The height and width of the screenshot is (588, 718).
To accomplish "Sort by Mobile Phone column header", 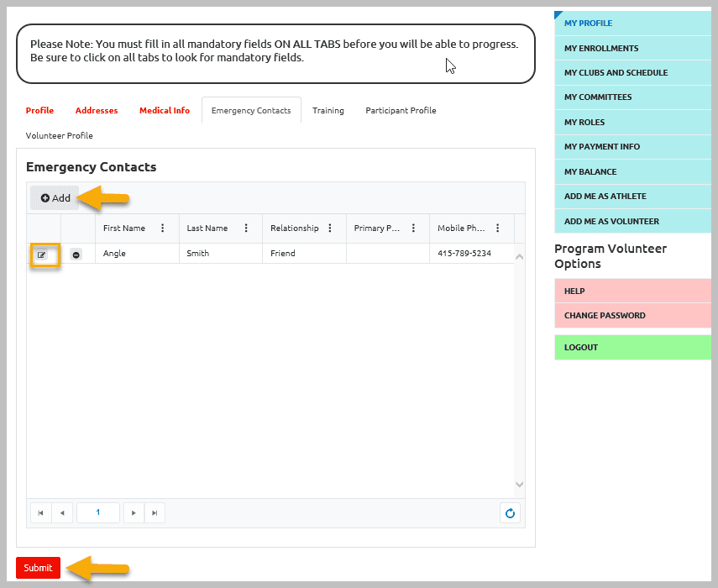I will (461, 228).
